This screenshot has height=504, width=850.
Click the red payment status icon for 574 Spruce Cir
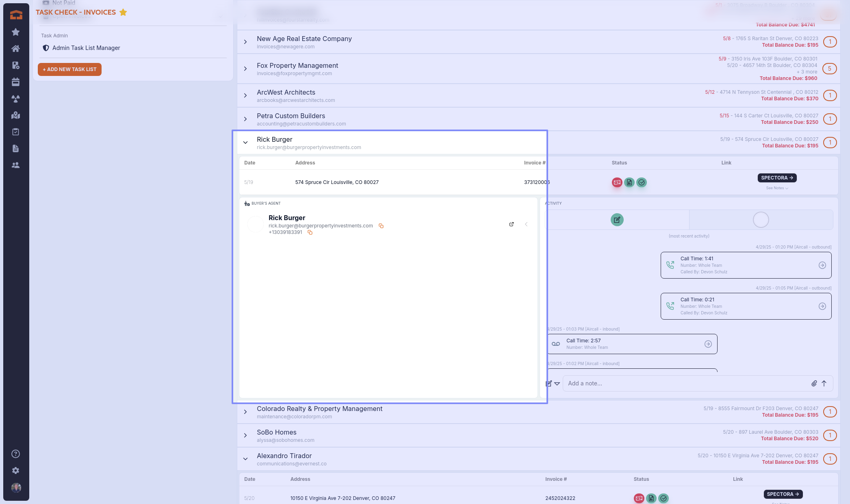click(x=617, y=182)
